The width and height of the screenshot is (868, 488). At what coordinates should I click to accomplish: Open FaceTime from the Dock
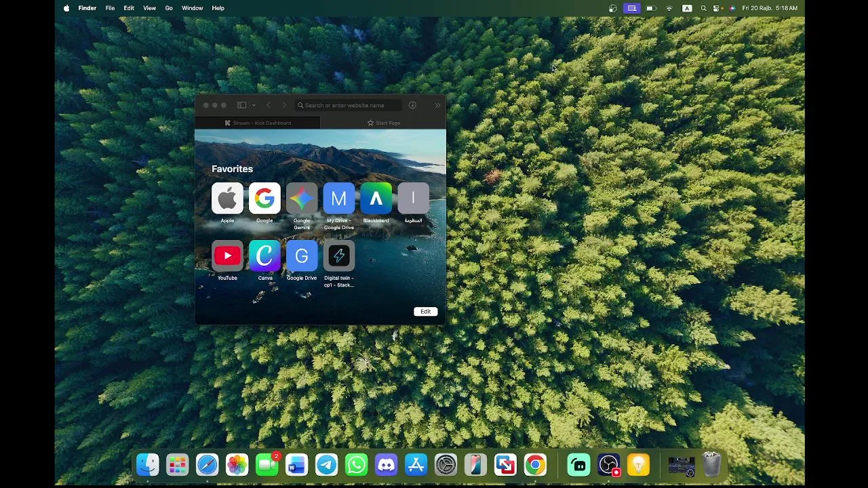(267, 465)
